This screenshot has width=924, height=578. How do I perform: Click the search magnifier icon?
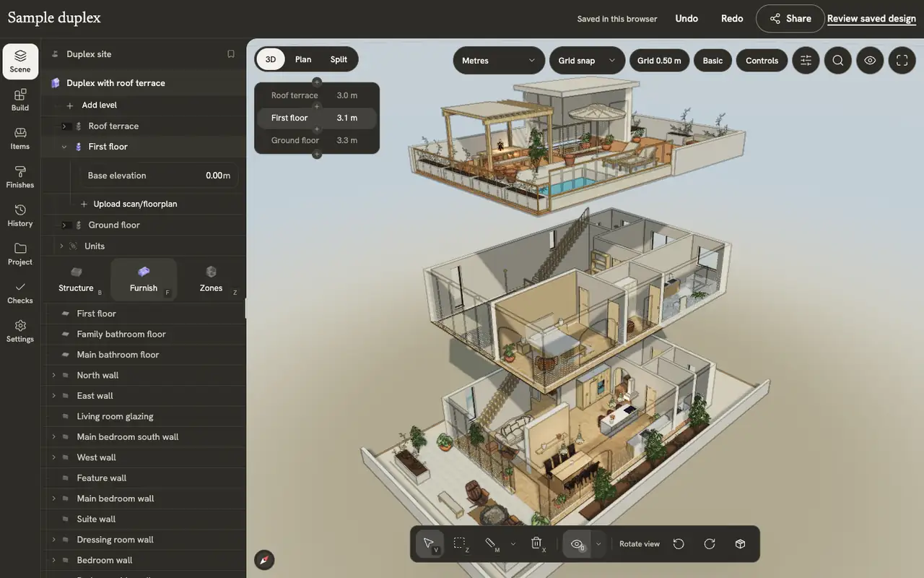(x=838, y=61)
